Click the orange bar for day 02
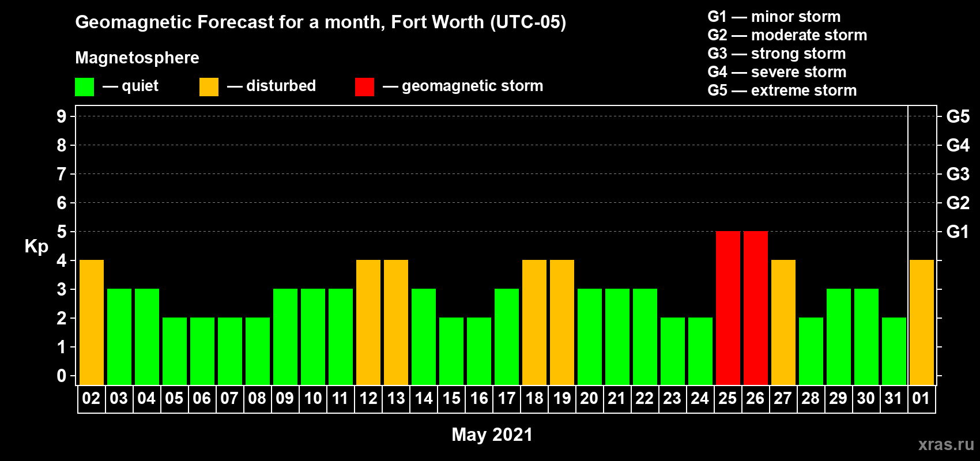980x461 pixels. pos(92,323)
